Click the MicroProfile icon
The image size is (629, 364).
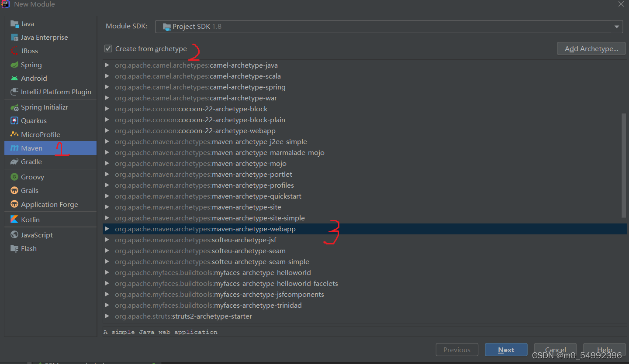tap(14, 134)
